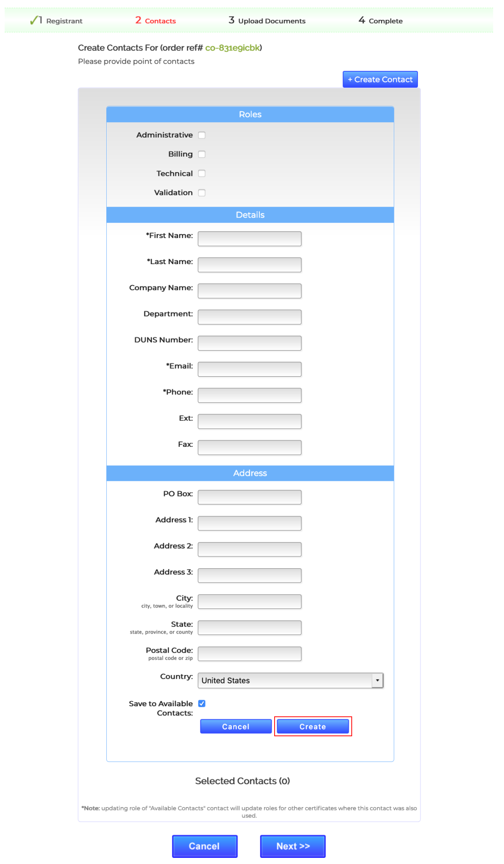Check the Validation role option
The height and width of the screenshot is (864, 504).
202,193
